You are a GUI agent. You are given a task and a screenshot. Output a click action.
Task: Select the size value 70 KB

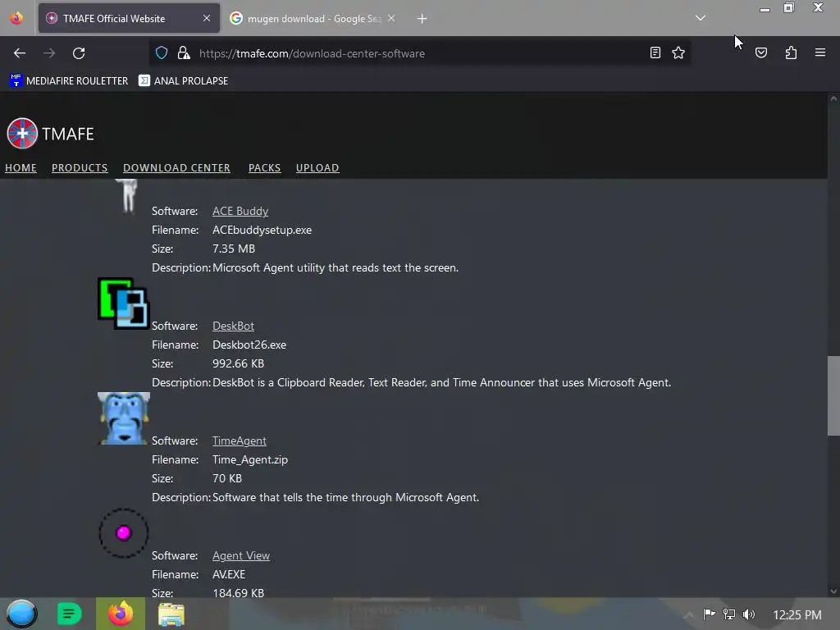tap(227, 478)
